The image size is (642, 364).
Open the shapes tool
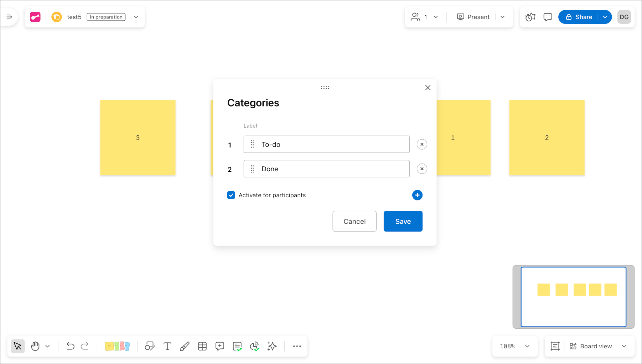point(150,346)
